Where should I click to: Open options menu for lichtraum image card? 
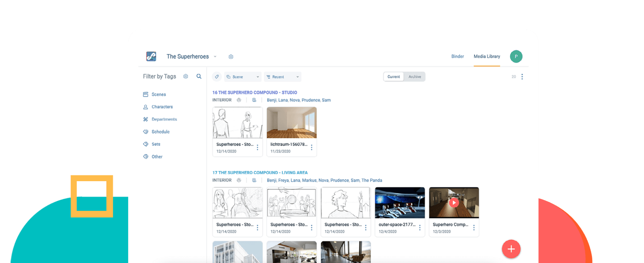click(311, 148)
